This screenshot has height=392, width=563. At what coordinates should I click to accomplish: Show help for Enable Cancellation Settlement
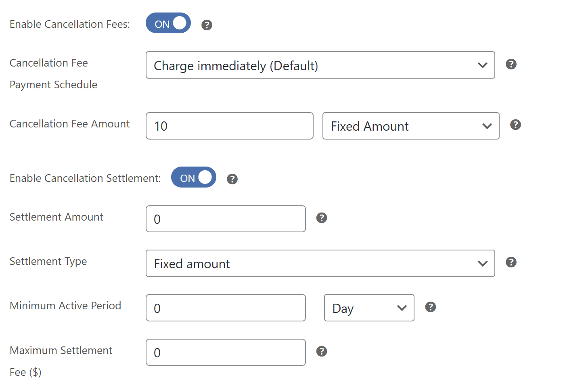click(232, 179)
